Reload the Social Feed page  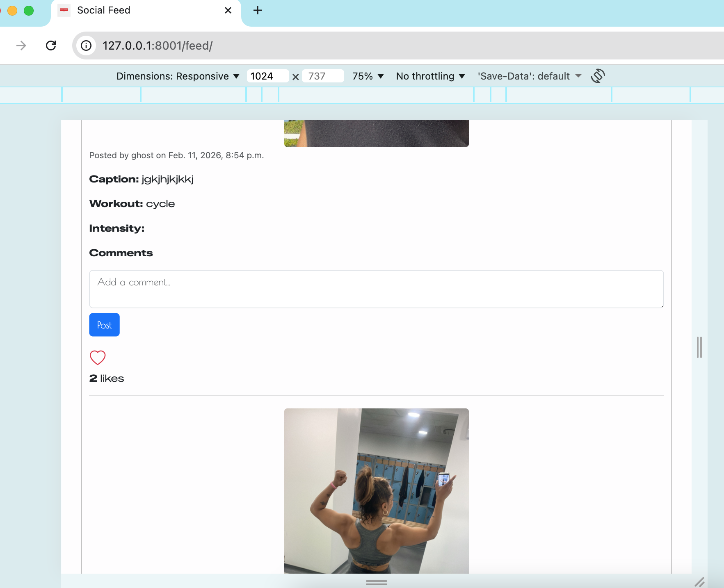click(51, 46)
